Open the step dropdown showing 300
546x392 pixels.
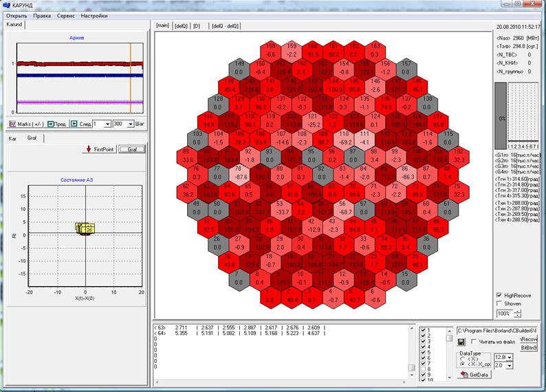pyautogui.click(x=131, y=124)
